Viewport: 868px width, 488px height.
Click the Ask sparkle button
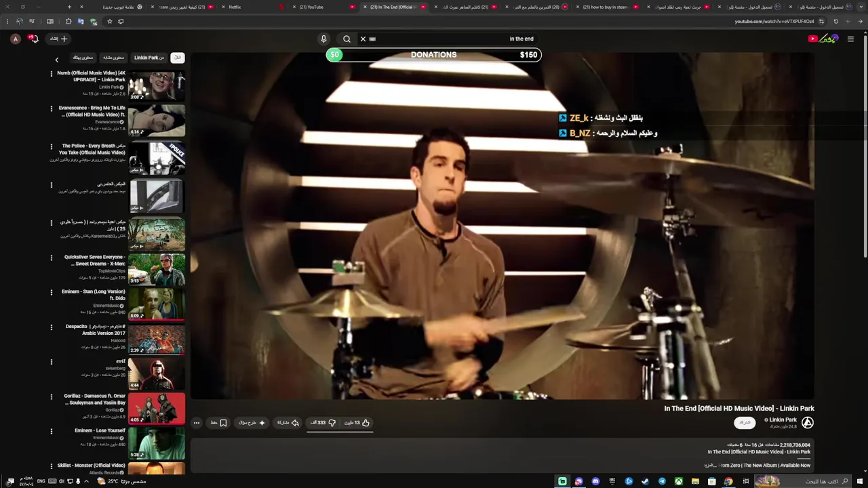pos(252,423)
